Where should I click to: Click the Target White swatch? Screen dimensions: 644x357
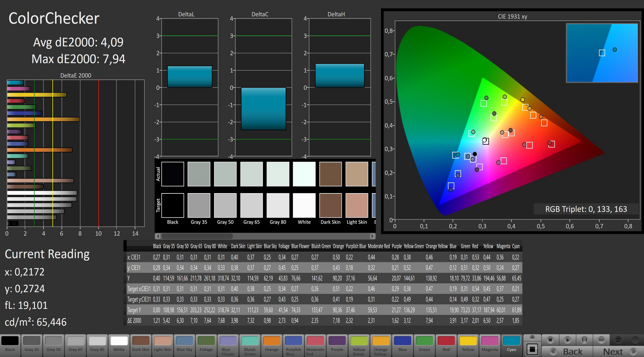304,205
